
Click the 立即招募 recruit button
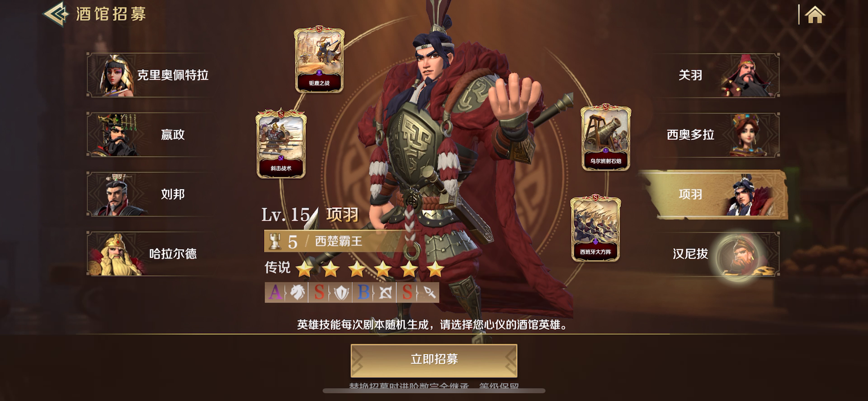point(434,360)
